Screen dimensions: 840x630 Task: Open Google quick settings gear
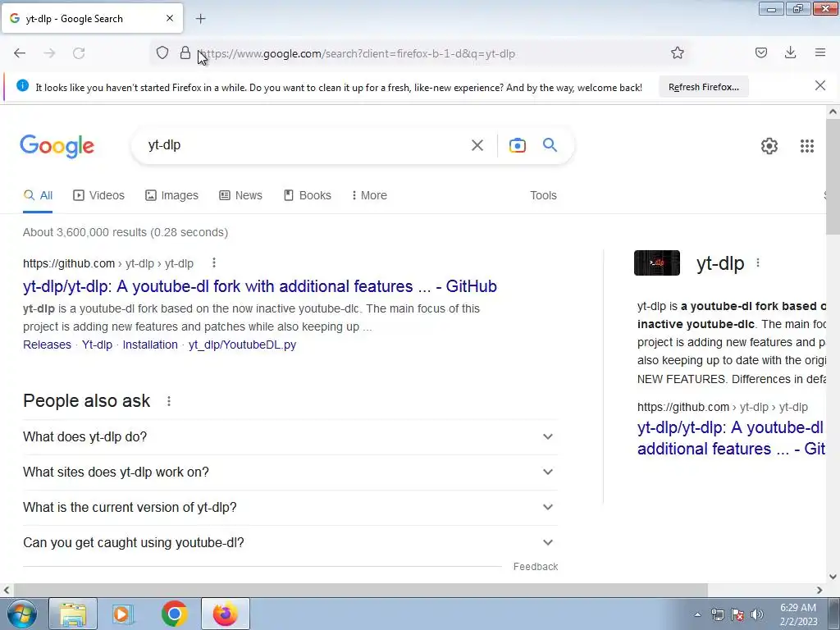[769, 146]
